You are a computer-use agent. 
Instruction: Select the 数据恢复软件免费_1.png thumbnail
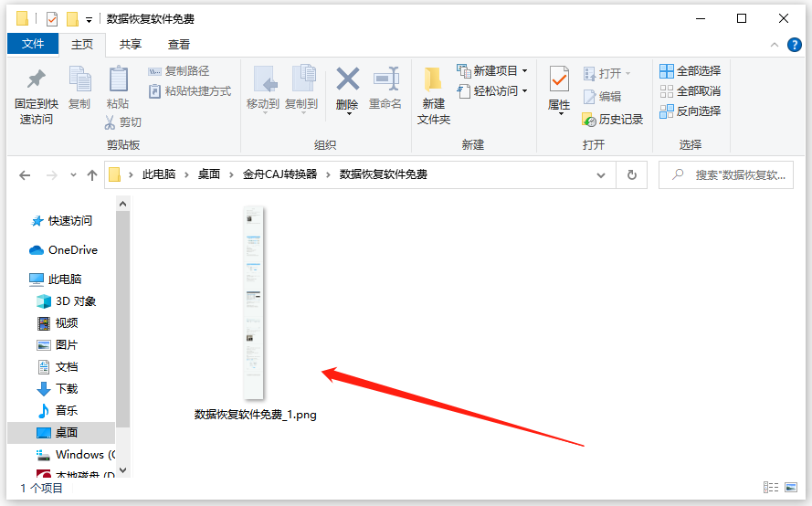(x=254, y=303)
